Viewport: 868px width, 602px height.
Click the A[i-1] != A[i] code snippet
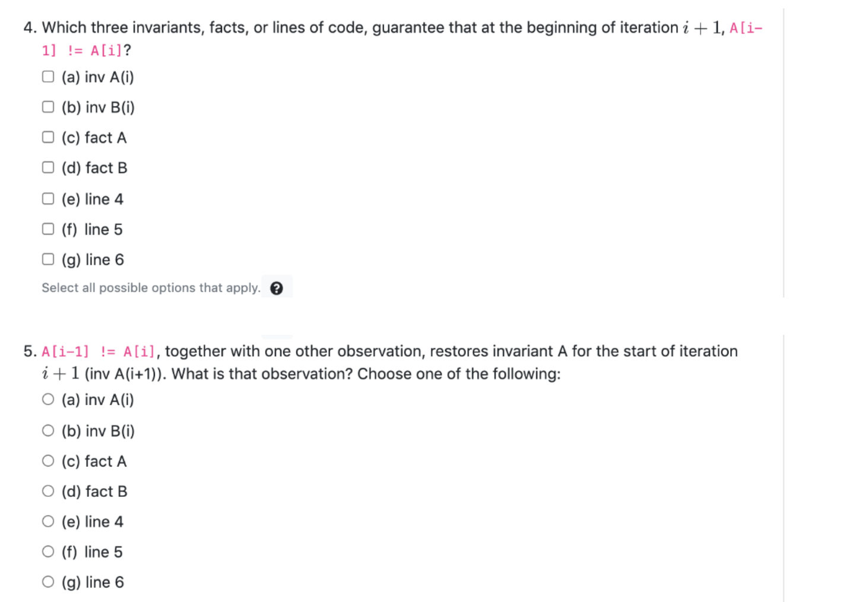(97, 351)
